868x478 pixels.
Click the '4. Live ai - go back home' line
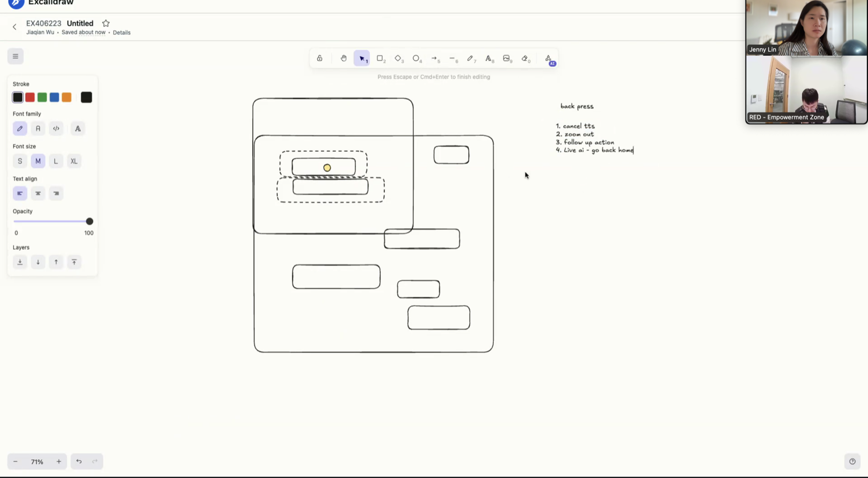pos(594,150)
